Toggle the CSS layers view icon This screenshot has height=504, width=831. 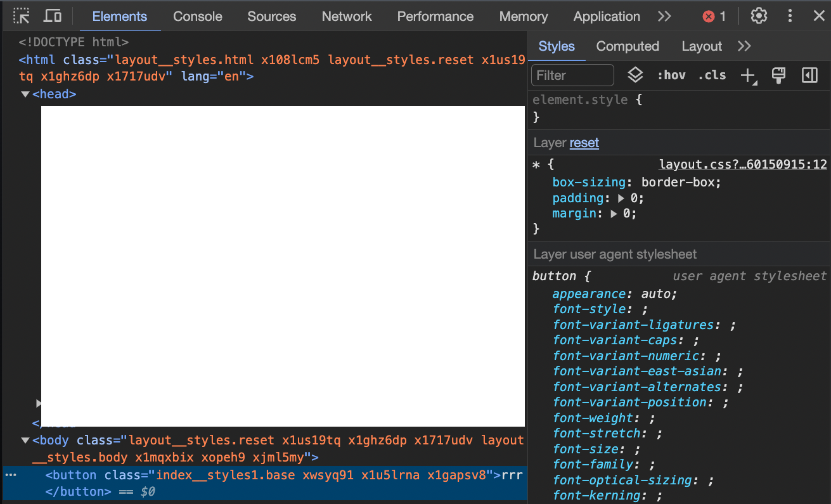(635, 75)
